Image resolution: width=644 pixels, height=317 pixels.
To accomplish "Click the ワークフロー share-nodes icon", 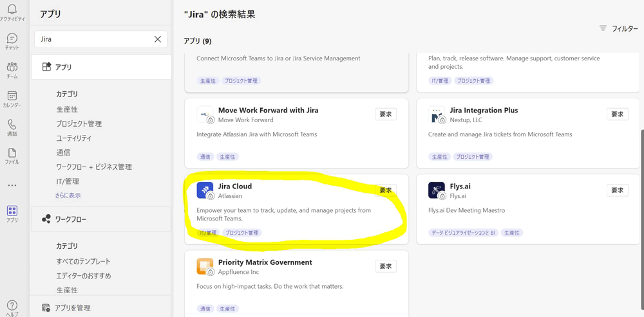I will point(46,219).
